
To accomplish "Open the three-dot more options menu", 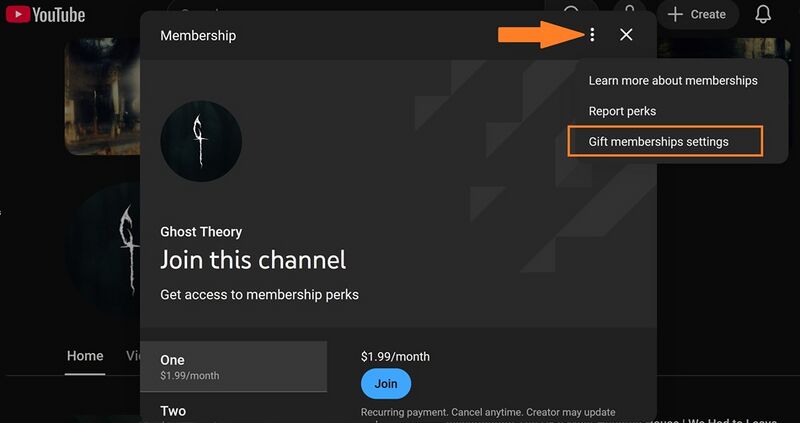I will [592, 35].
